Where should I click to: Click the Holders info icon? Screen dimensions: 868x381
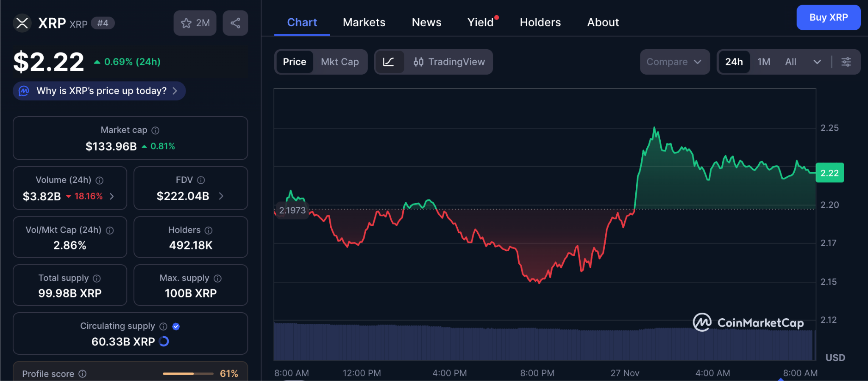209,230
